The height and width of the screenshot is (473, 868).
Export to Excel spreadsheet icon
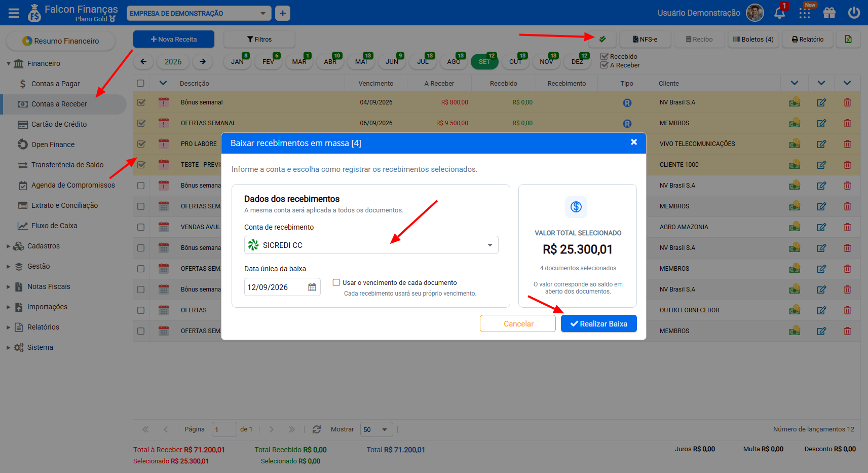(x=848, y=39)
